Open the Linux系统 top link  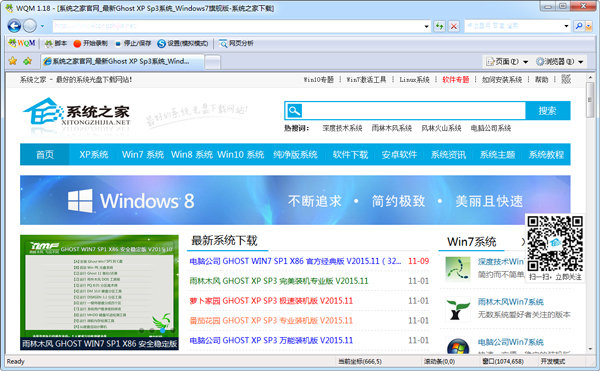pos(414,80)
